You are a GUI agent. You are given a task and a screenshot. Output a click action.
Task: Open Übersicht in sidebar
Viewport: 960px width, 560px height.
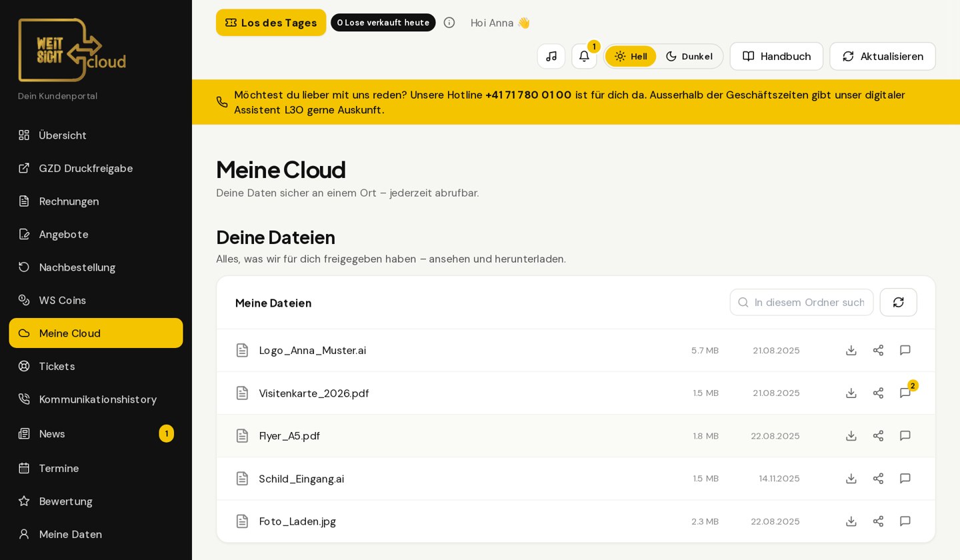96,135
